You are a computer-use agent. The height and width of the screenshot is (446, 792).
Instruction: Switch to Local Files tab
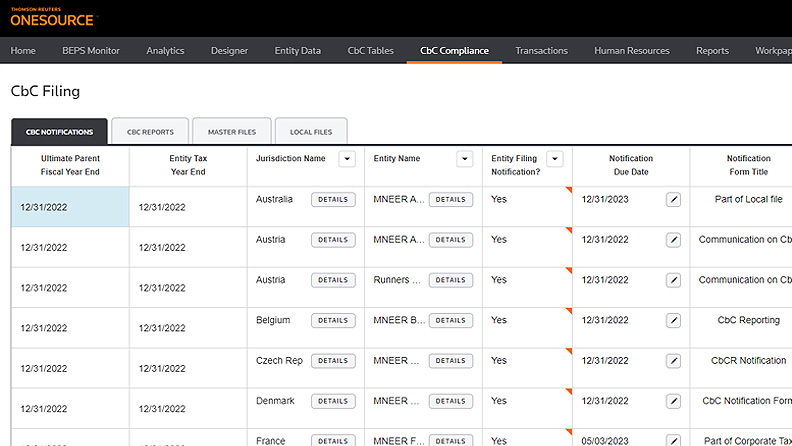click(x=311, y=131)
